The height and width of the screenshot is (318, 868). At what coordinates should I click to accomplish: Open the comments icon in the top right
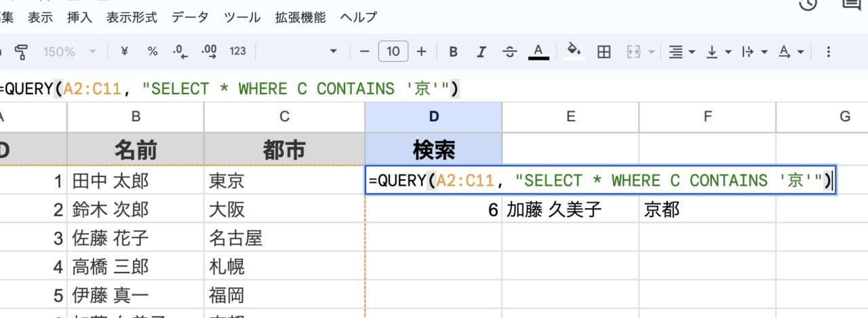coord(851,3)
